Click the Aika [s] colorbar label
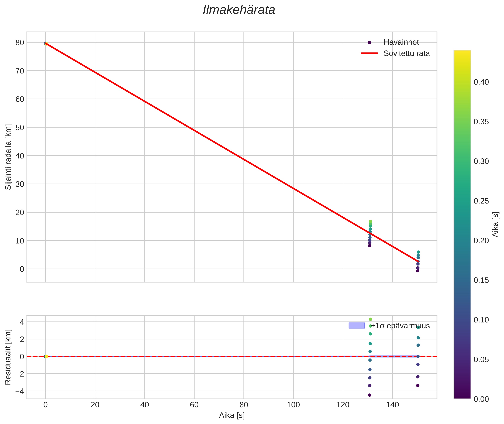Viewport: 504px width, 424px height. click(x=496, y=224)
